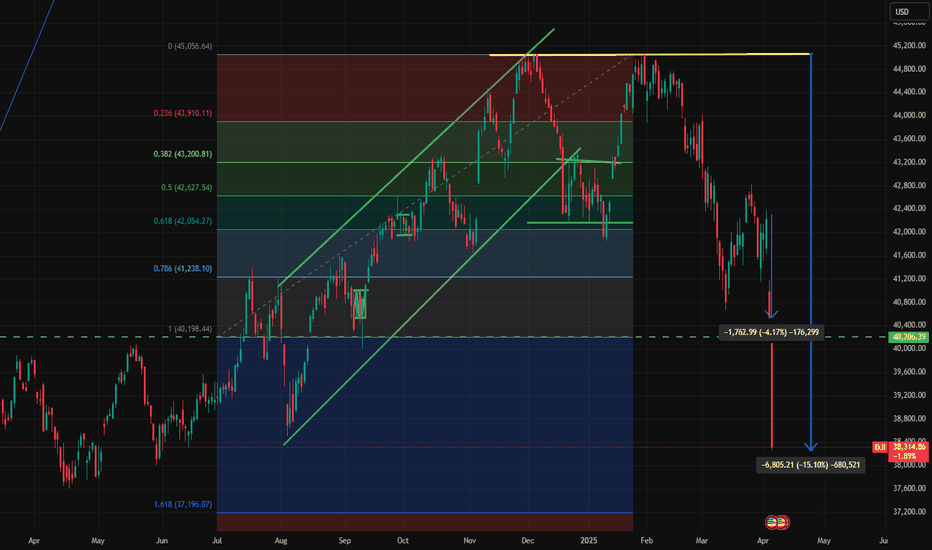Click the 38,314.86 last price label

pyautogui.click(x=909, y=447)
